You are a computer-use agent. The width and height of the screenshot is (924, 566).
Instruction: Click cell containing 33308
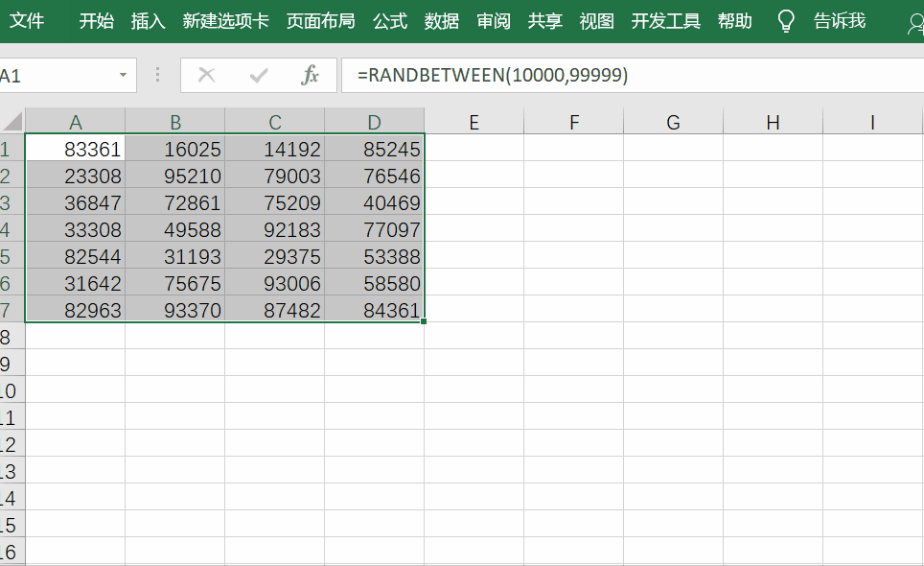tap(76, 229)
